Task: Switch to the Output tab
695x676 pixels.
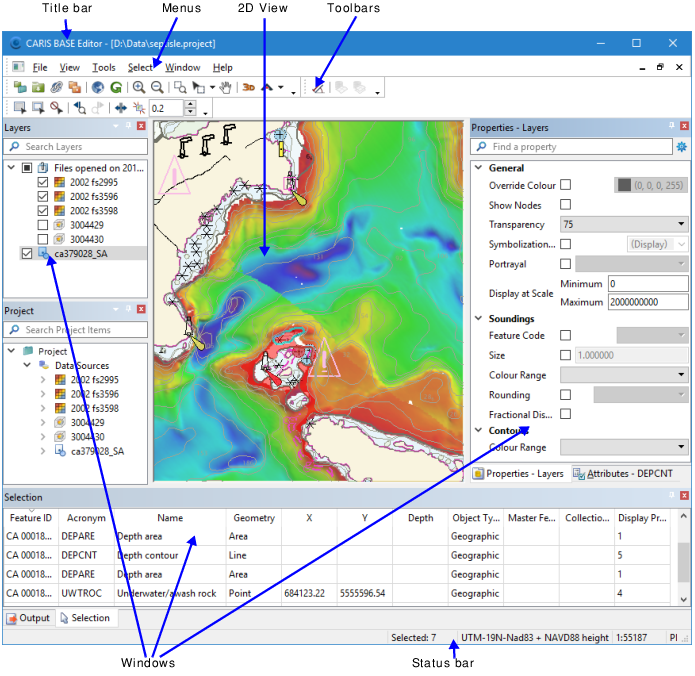Action: click(x=28, y=618)
